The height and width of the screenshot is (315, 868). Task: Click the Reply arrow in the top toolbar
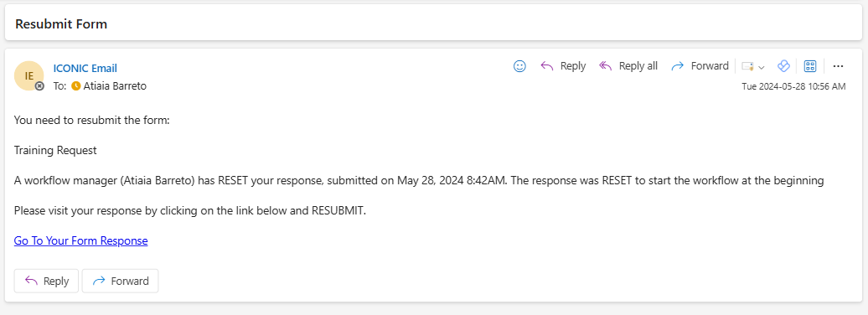point(547,66)
